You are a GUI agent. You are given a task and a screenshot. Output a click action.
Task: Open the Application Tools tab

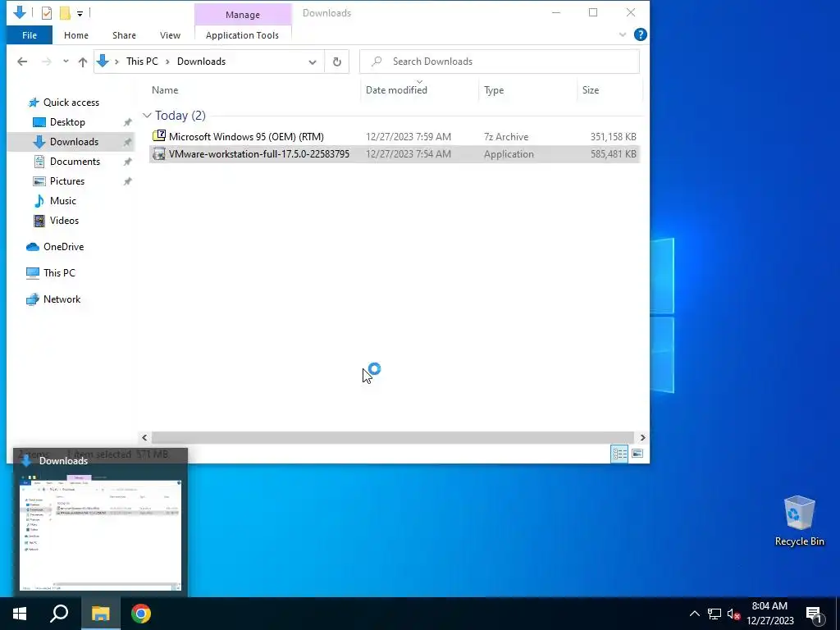242,35
